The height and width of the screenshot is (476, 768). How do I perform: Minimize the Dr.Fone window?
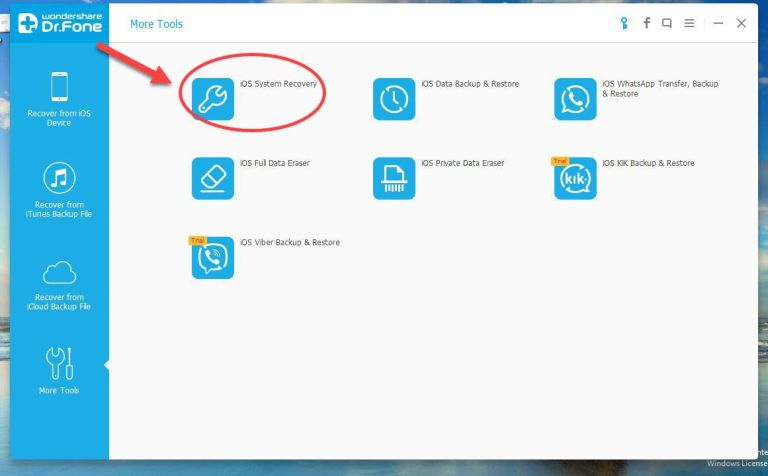click(x=718, y=23)
